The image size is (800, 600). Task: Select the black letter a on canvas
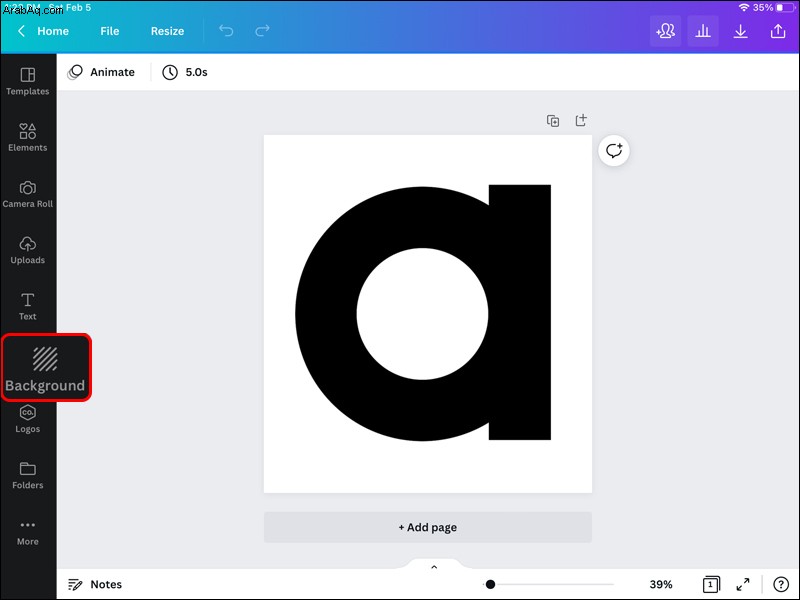[423, 313]
